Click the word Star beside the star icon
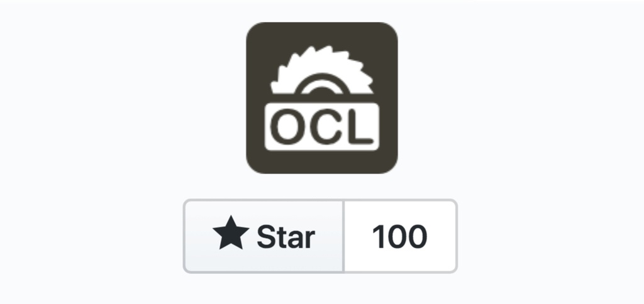 pos(286,237)
